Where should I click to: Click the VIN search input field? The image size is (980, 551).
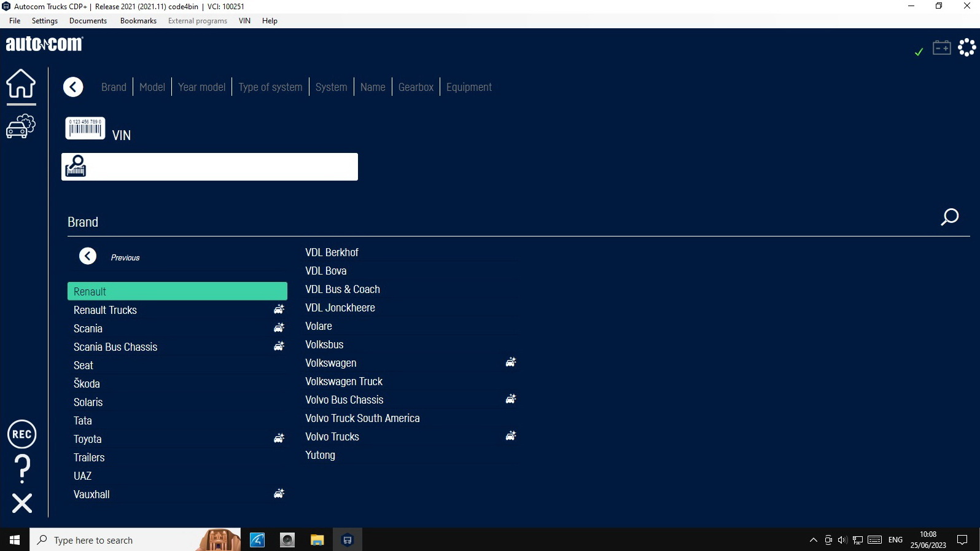[221, 167]
